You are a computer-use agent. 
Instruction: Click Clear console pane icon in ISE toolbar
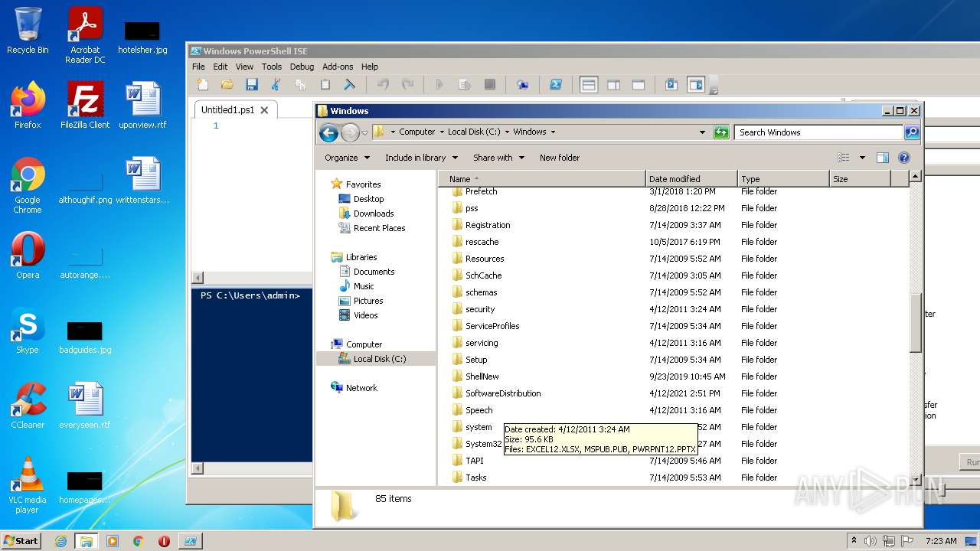[350, 85]
